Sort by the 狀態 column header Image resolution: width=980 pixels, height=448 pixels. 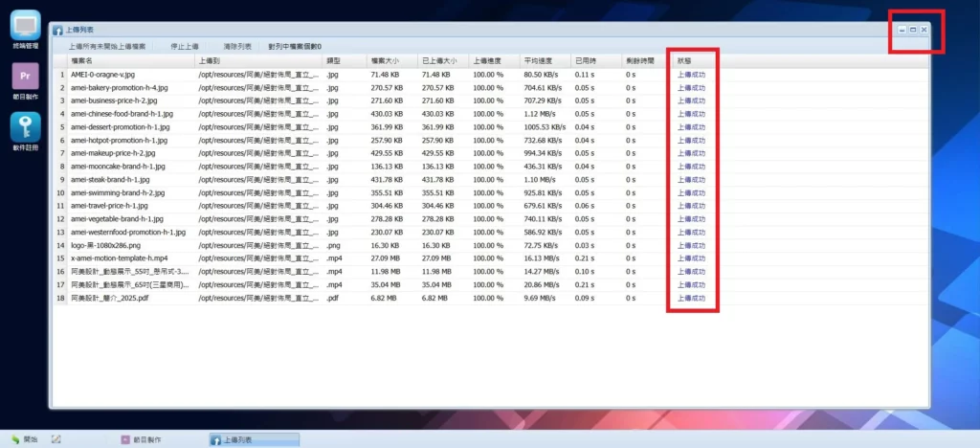[x=683, y=60]
